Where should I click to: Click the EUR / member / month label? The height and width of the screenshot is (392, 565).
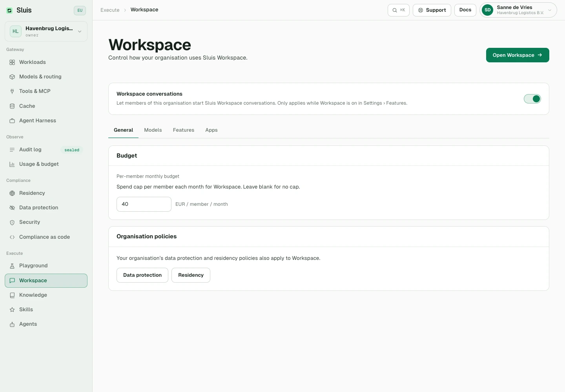pyautogui.click(x=202, y=204)
